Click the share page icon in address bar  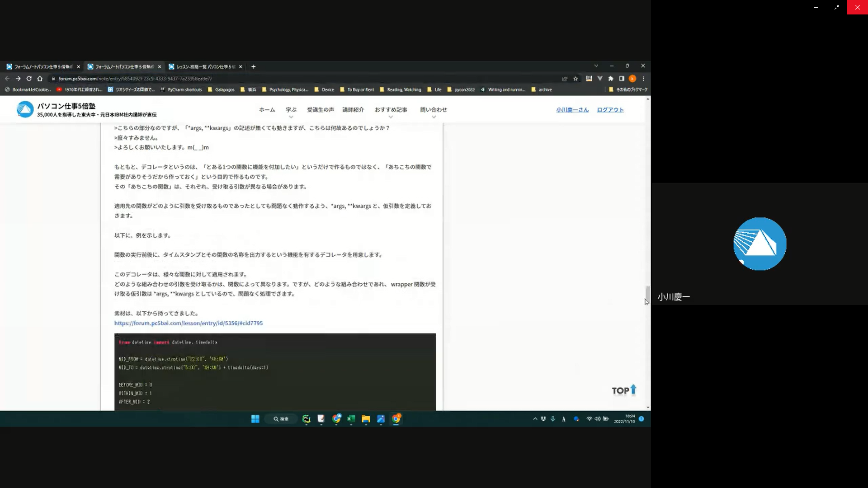(565, 79)
